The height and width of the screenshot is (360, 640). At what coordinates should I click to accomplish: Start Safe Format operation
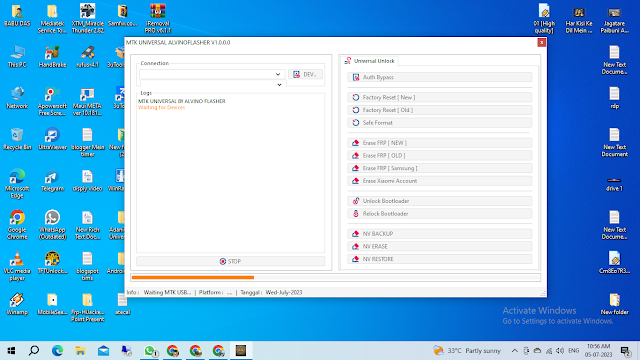440,123
